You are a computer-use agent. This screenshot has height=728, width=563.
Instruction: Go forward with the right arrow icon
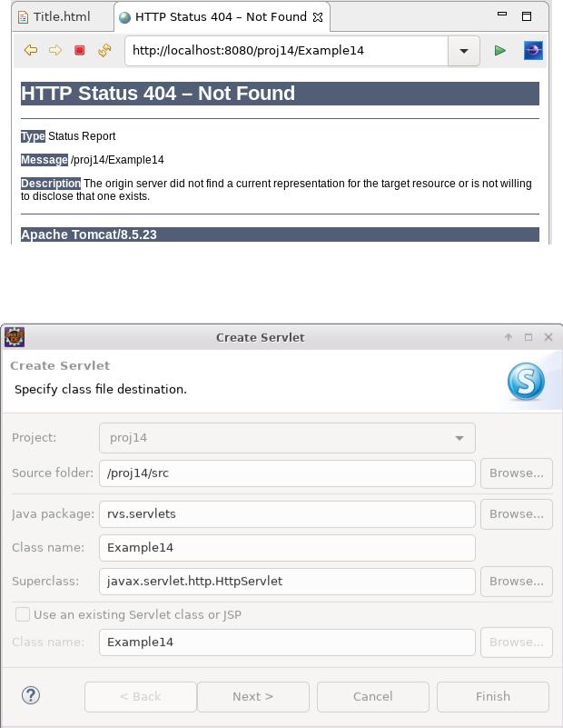pyautogui.click(x=55, y=50)
